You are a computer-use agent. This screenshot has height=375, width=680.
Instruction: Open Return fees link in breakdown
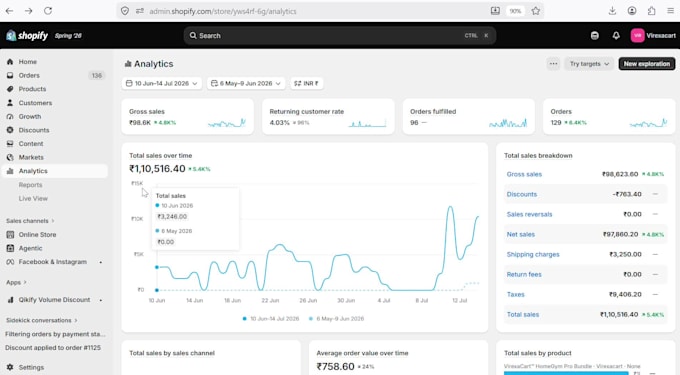click(x=524, y=274)
